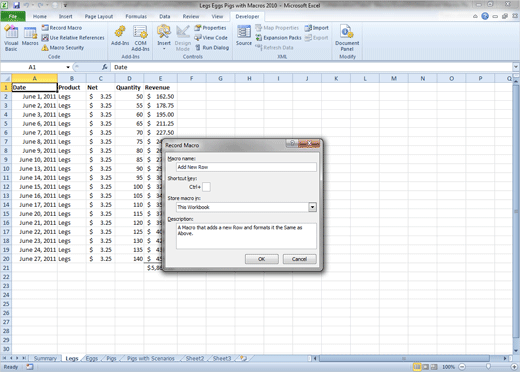
Task: Open the Sheet3 tab
Action: click(x=222, y=358)
